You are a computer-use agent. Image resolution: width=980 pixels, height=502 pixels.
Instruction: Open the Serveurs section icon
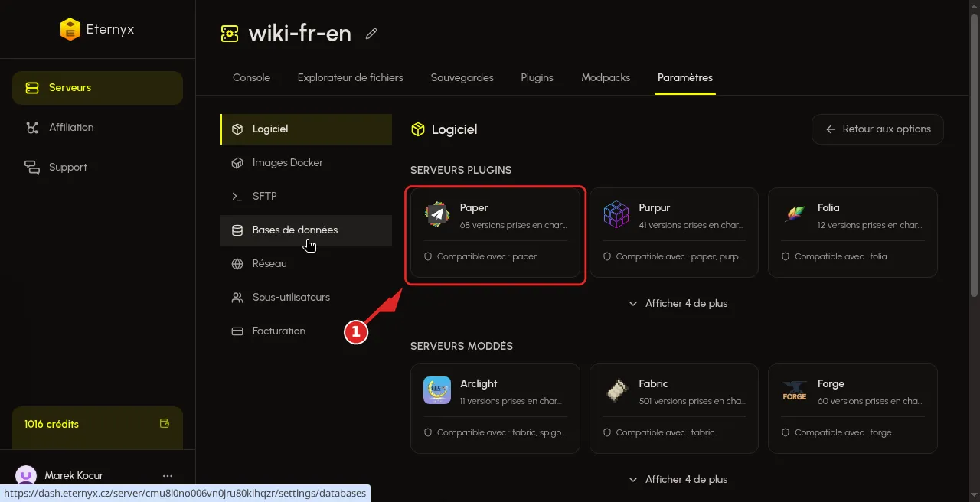click(32, 88)
